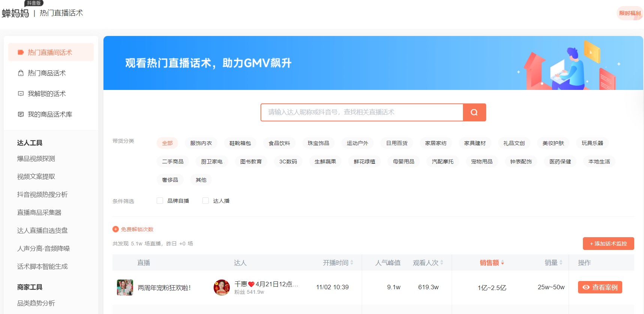Select the 服饰内衣 category filter
The image size is (644, 314).
pyautogui.click(x=201, y=143)
